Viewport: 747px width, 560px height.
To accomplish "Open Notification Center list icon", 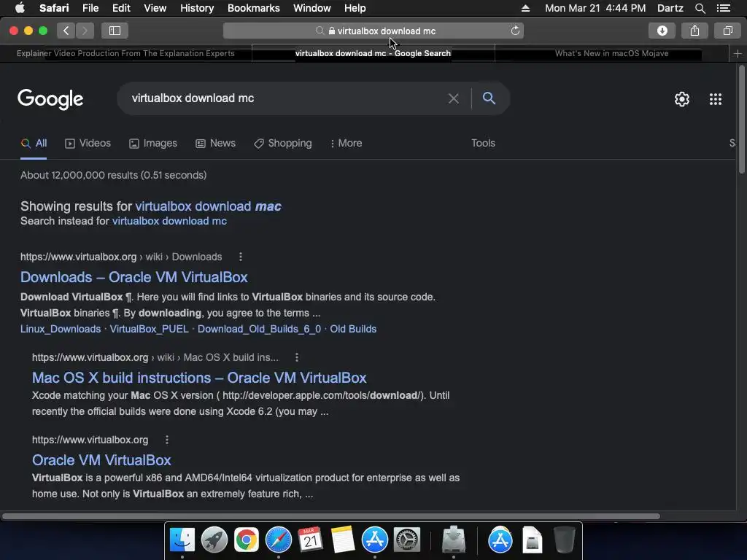I will pyautogui.click(x=723, y=8).
